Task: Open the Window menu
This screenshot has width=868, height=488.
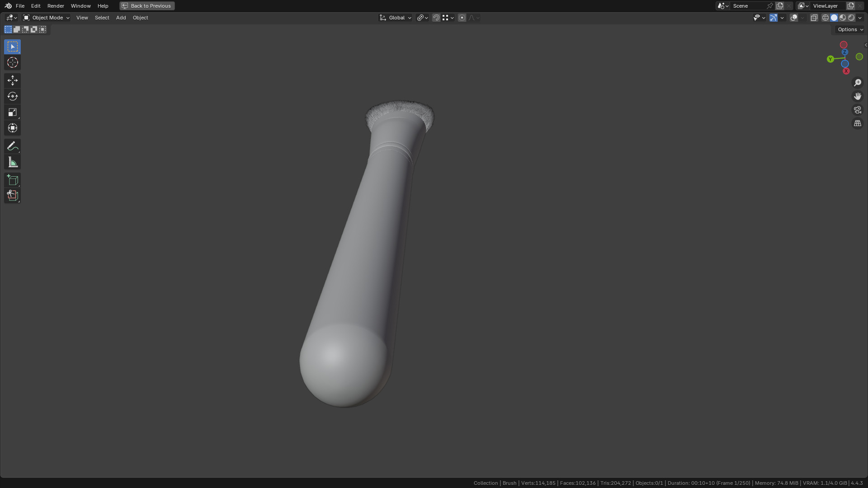Action: 80,6
